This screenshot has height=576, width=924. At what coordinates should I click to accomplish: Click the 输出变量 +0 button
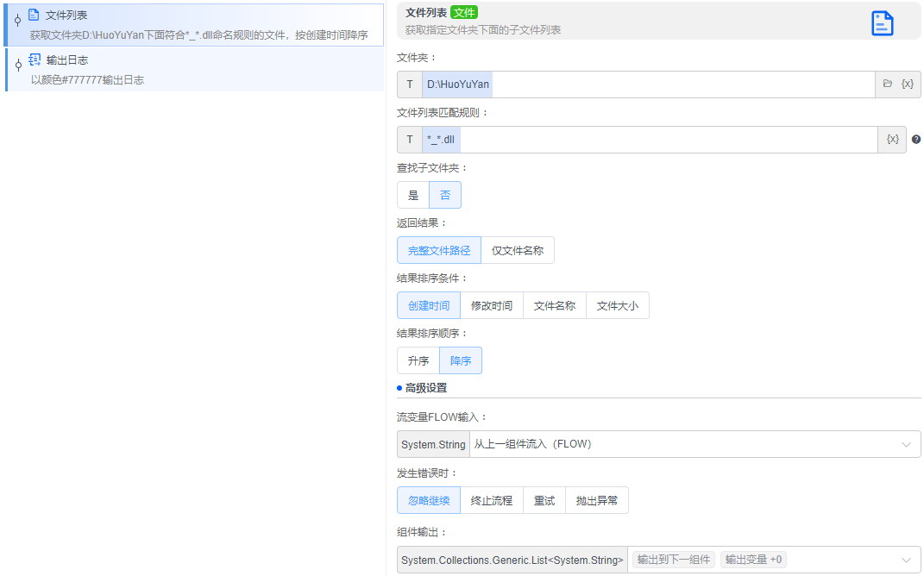(x=751, y=559)
